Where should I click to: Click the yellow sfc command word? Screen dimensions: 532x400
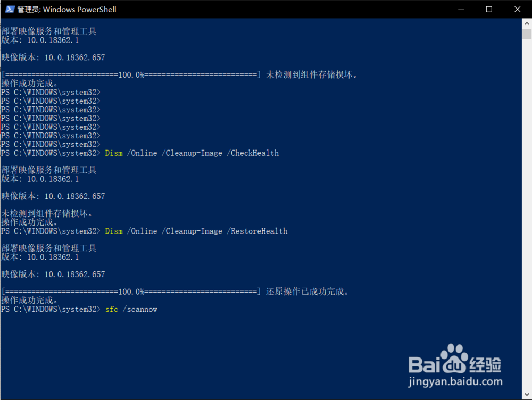(x=112, y=309)
